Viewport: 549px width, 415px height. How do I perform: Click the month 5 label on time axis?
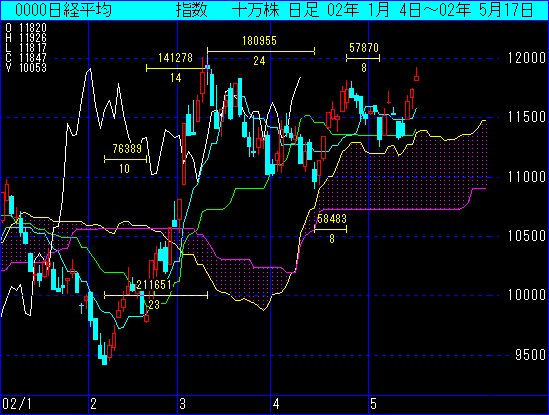(x=373, y=404)
